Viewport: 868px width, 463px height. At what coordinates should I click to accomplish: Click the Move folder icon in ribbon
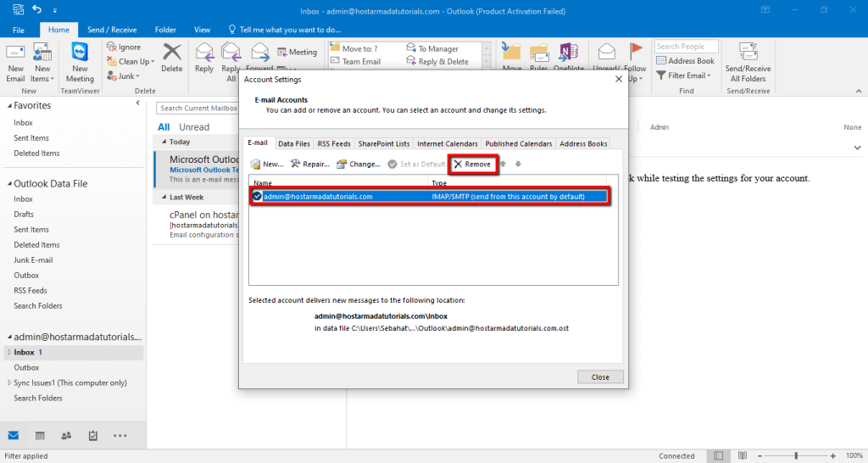[x=511, y=51]
